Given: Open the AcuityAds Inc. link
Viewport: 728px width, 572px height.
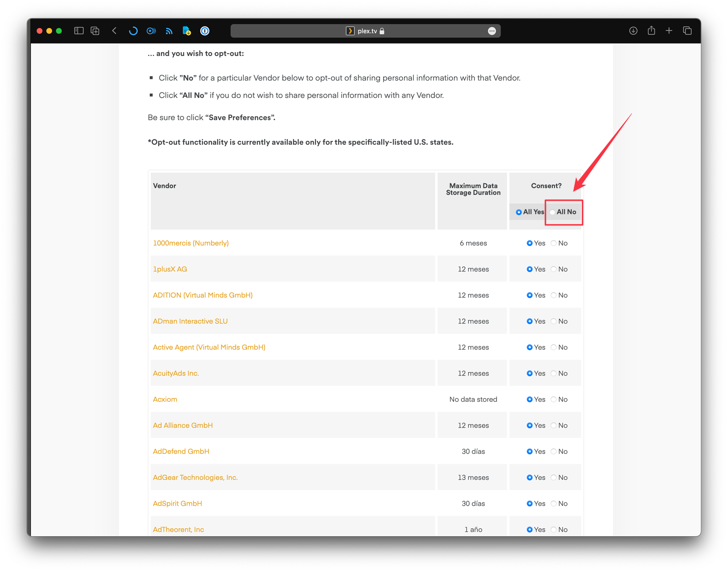Looking at the screenshot, I should click(x=176, y=373).
